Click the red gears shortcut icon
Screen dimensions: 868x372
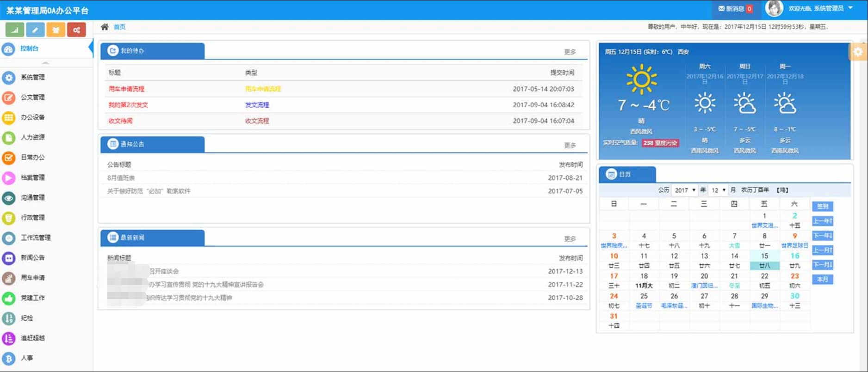click(x=76, y=30)
